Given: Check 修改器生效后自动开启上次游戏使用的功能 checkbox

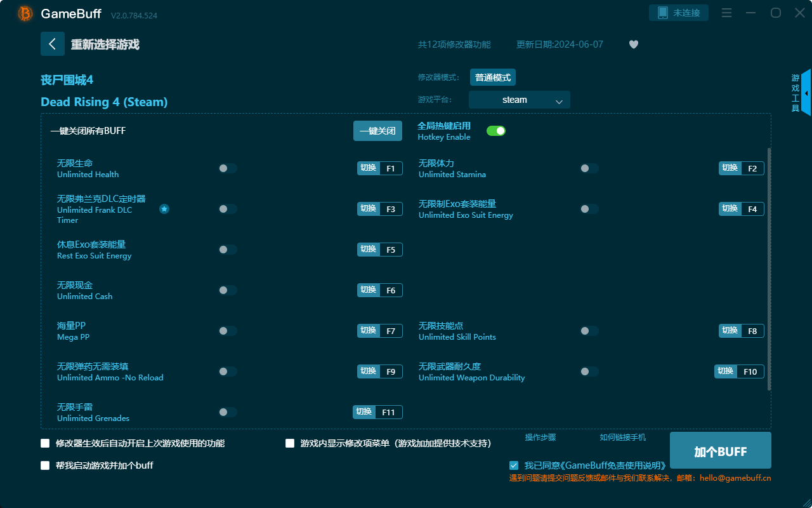Looking at the screenshot, I should [x=45, y=443].
